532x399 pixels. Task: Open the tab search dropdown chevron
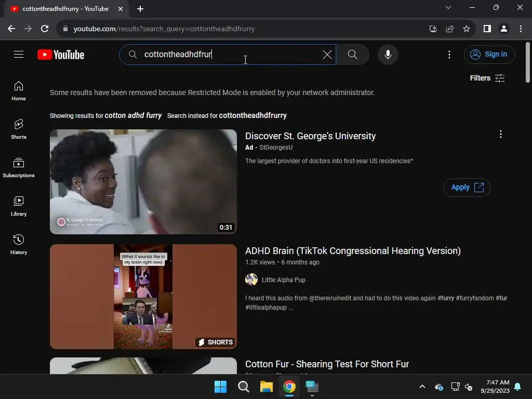[448, 7]
